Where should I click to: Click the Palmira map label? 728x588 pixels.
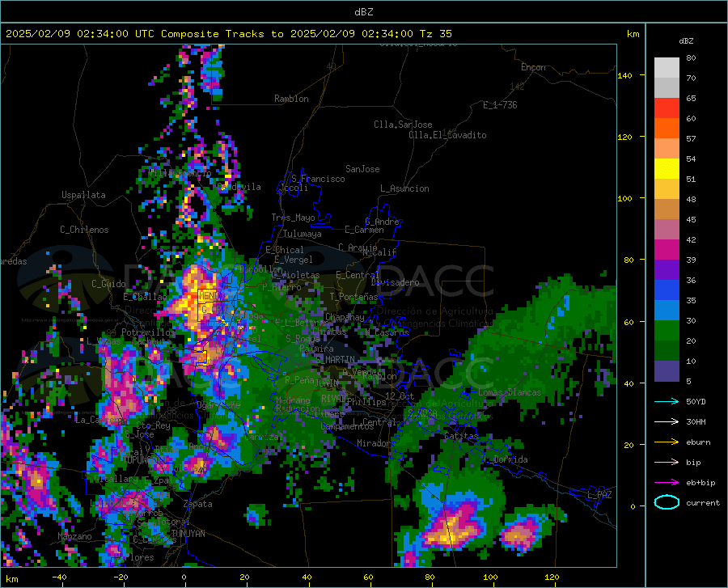tap(316, 348)
